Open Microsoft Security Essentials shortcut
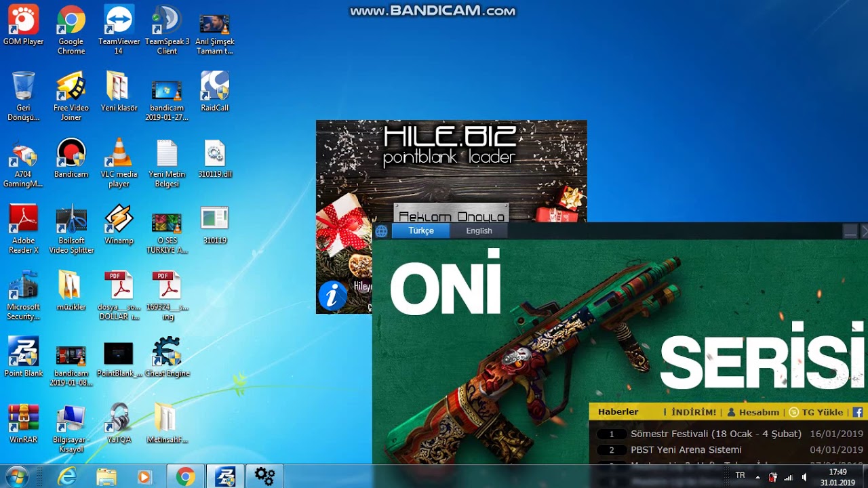868x488 pixels. 23,296
